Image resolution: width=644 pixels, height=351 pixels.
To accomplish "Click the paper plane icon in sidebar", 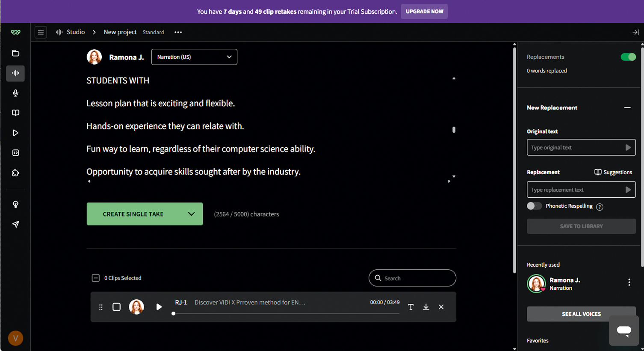I will 15,224.
